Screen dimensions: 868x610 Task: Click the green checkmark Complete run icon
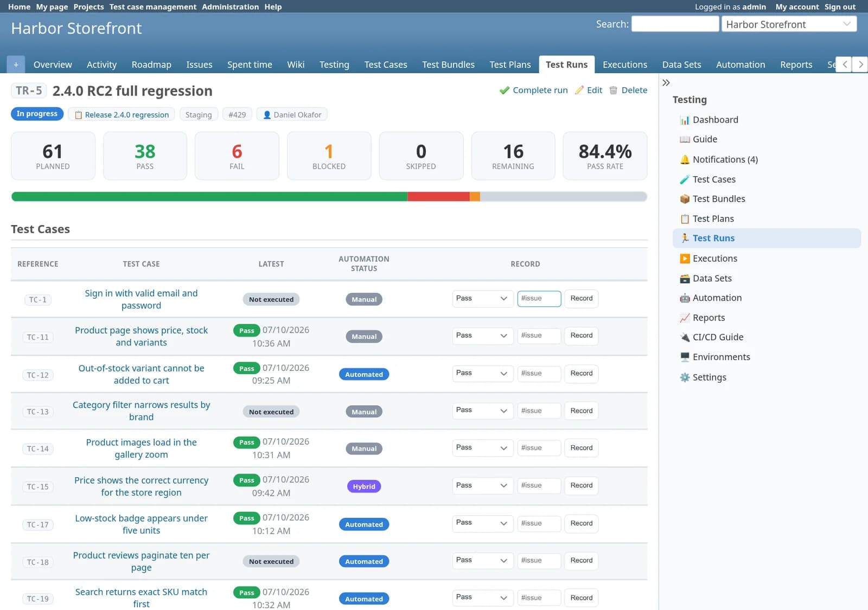[x=505, y=90]
